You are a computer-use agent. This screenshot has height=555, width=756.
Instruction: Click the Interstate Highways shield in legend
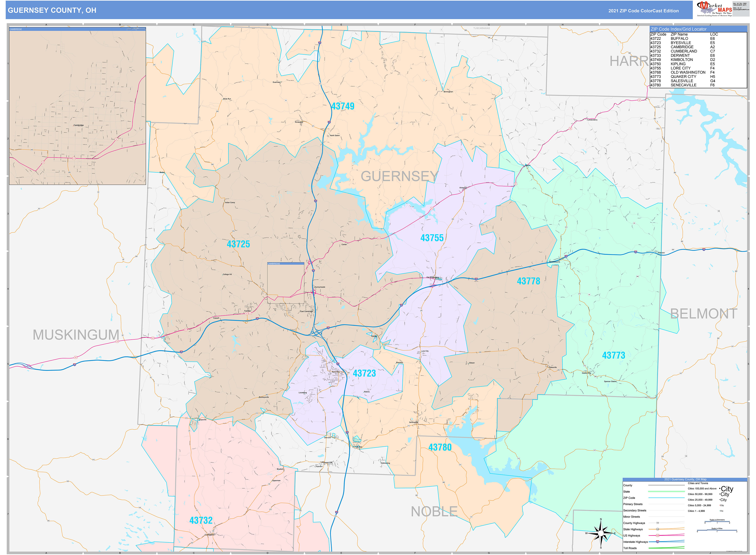(x=657, y=542)
